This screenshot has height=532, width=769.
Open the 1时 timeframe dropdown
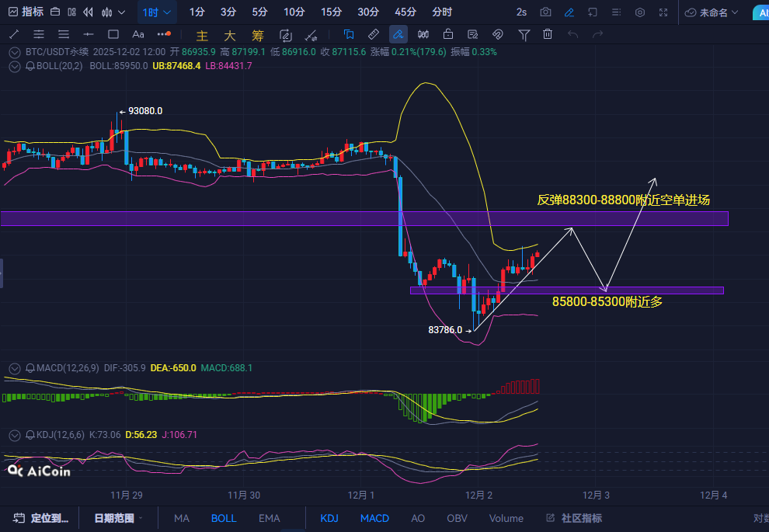[x=158, y=12]
